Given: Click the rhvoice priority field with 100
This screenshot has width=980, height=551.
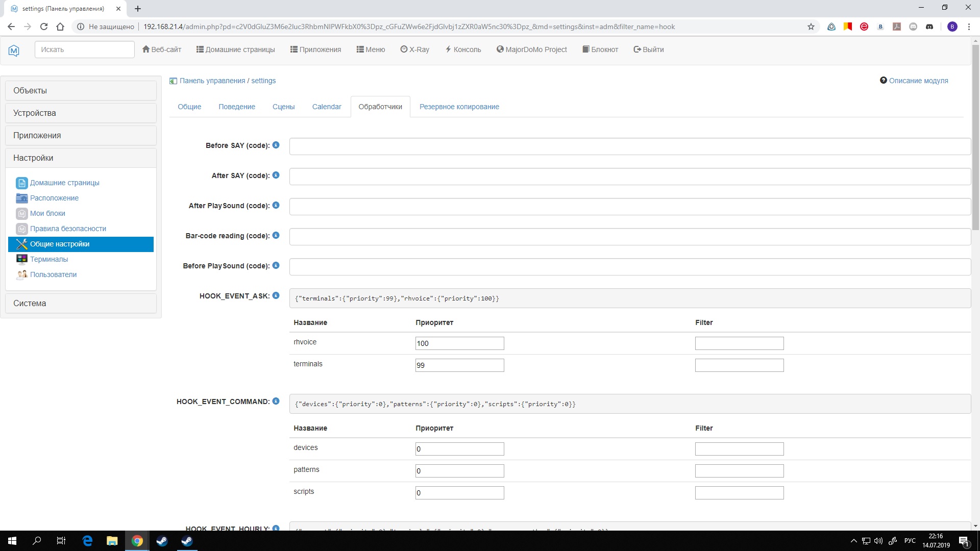Looking at the screenshot, I should pos(459,343).
